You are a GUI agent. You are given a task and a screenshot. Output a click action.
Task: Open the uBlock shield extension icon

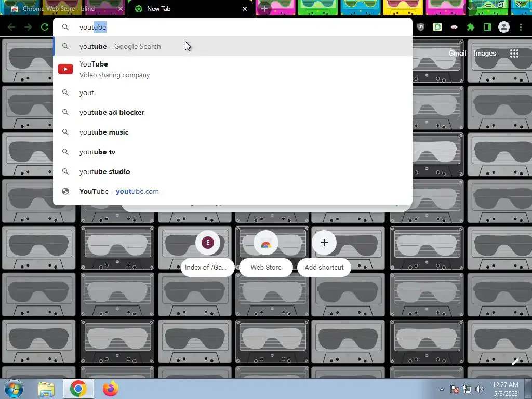point(421,27)
